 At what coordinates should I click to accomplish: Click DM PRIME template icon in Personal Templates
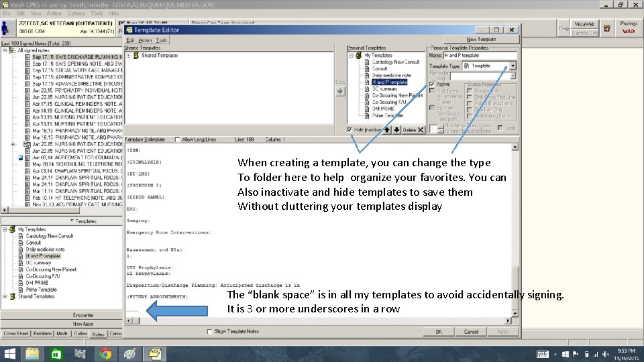click(367, 109)
